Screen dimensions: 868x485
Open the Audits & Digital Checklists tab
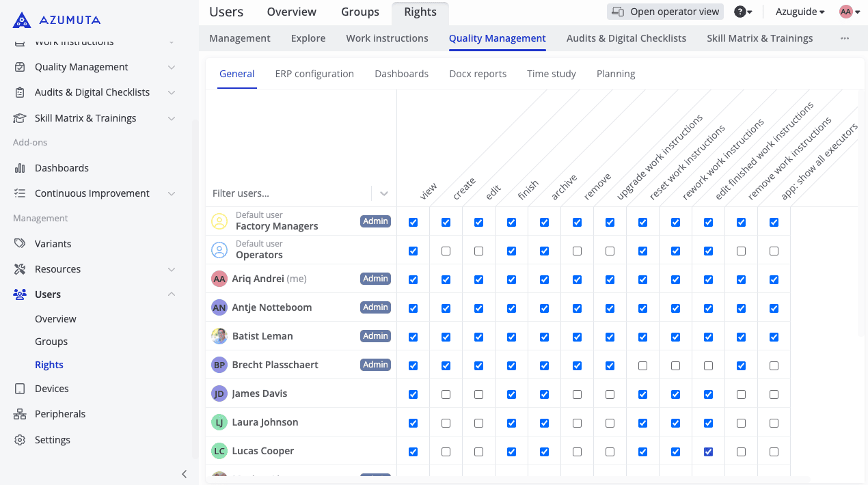pyautogui.click(x=626, y=38)
